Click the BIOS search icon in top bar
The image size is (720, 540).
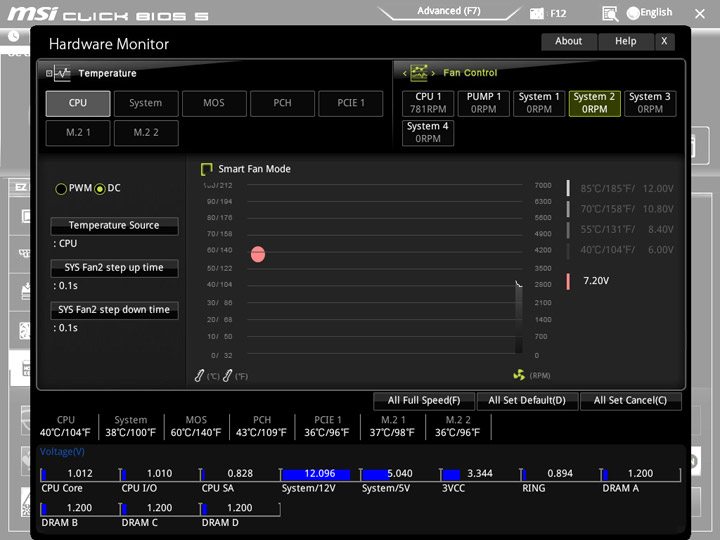pos(610,14)
